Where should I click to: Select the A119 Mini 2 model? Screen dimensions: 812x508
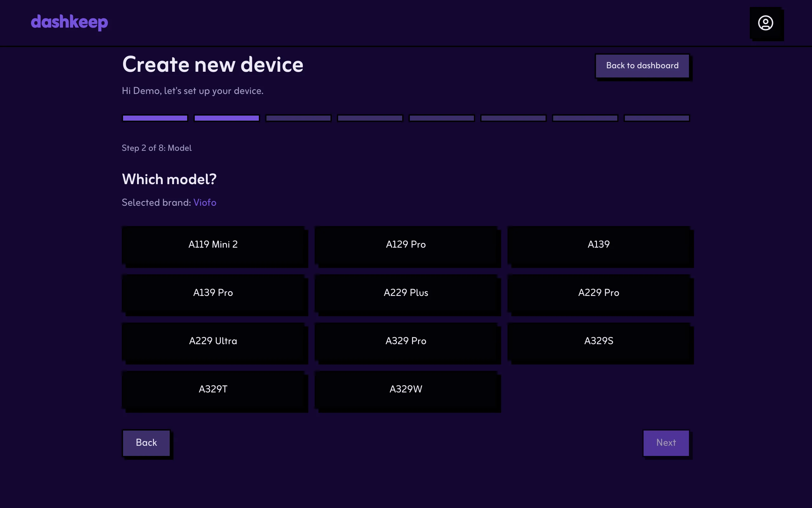point(213,245)
